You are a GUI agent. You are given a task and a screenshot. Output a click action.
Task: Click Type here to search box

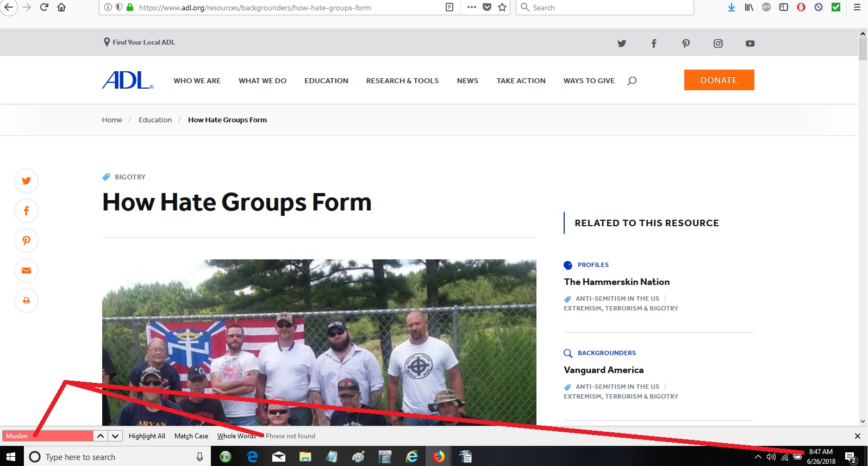[117, 457]
